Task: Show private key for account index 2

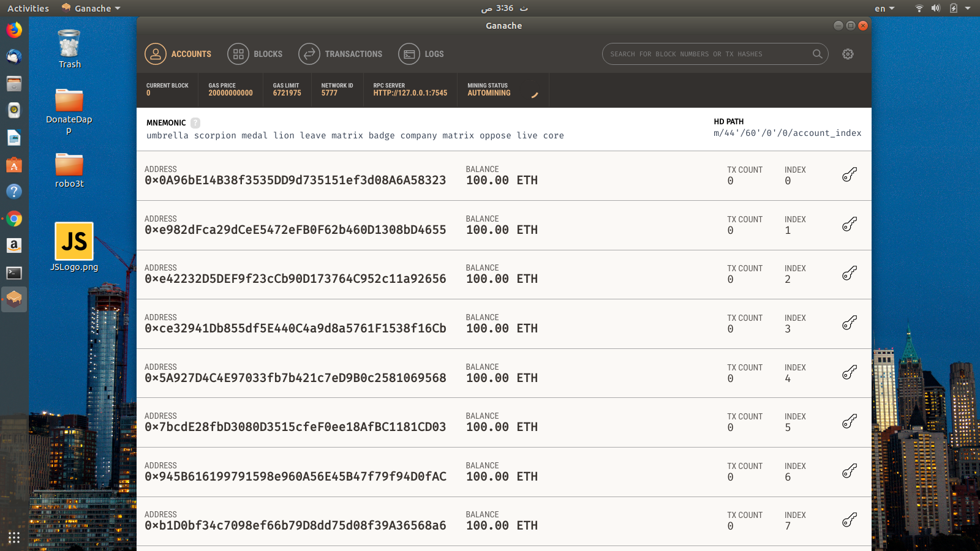Action: pyautogui.click(x=849, y=274)
